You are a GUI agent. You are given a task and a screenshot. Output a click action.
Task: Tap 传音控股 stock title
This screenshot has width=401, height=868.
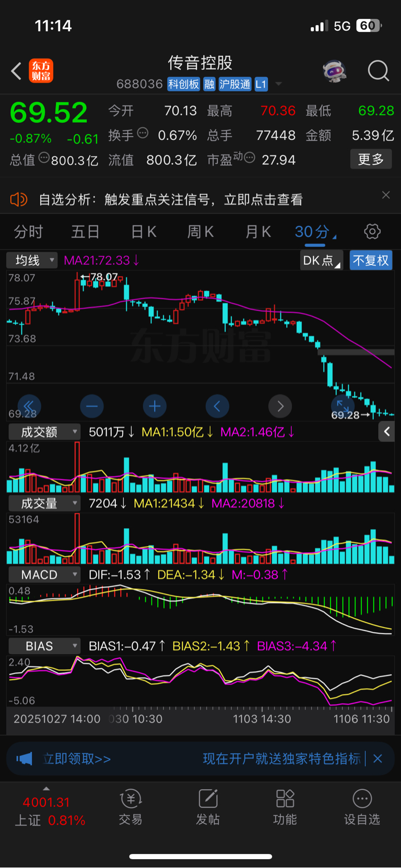point(200,63)
